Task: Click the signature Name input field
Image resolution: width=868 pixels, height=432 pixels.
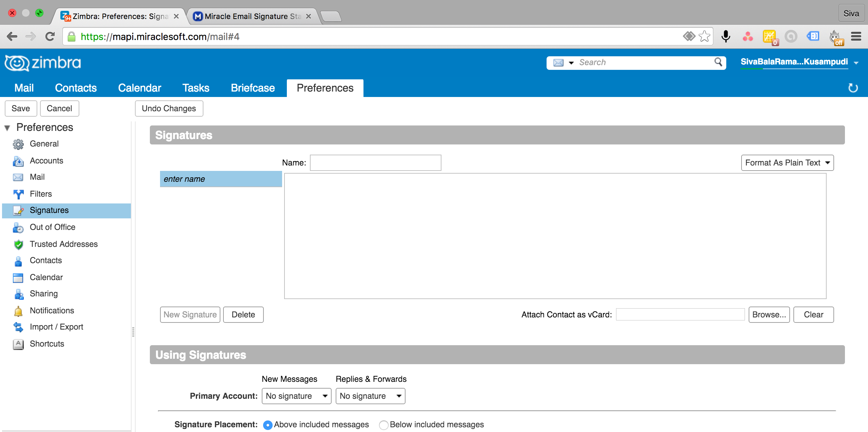Action: [x=375, y=163]
